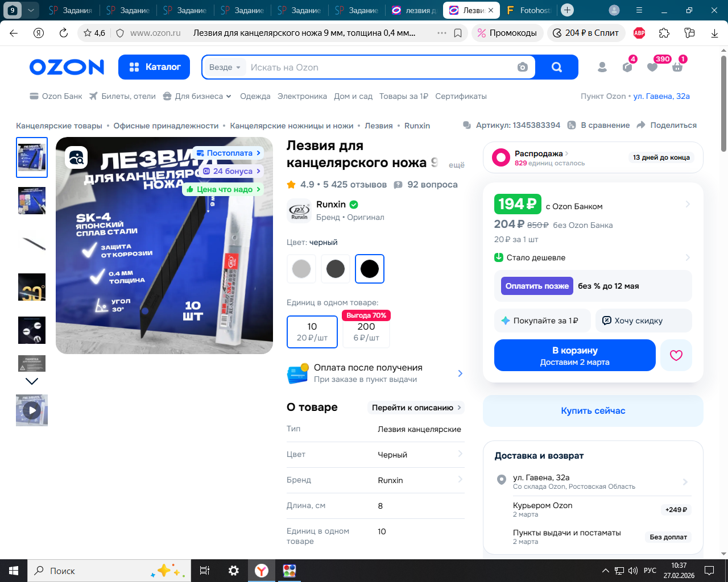This screenshot has width=728, height=582.
Task: Bookmark this page in the address bar
Action: (x=458, y=33)
